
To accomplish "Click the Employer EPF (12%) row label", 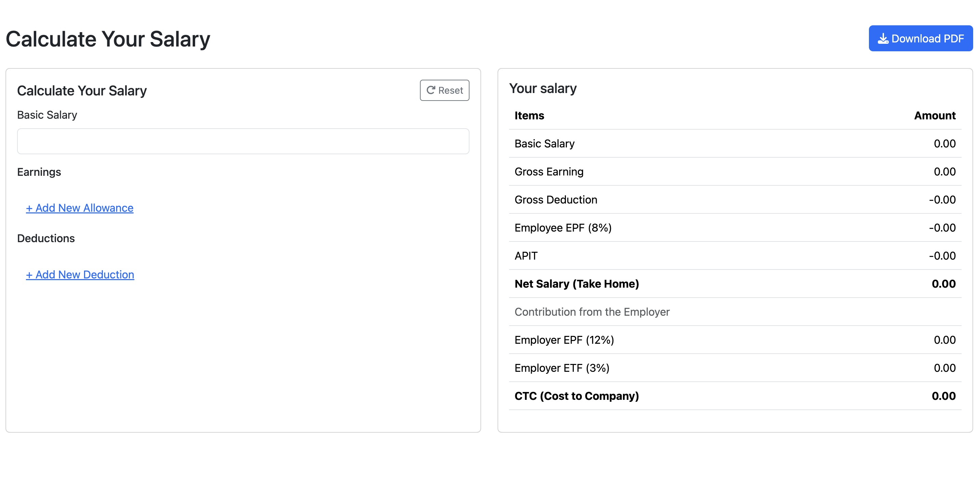I will (x=564, y=340).
